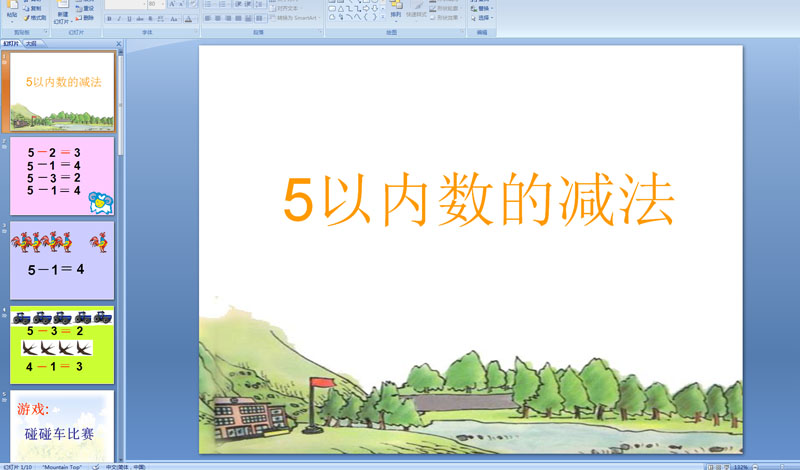Click the zoom percentage 132%
Image resolution: width=800 pixels, height=470 pixels.
point(741,467)
